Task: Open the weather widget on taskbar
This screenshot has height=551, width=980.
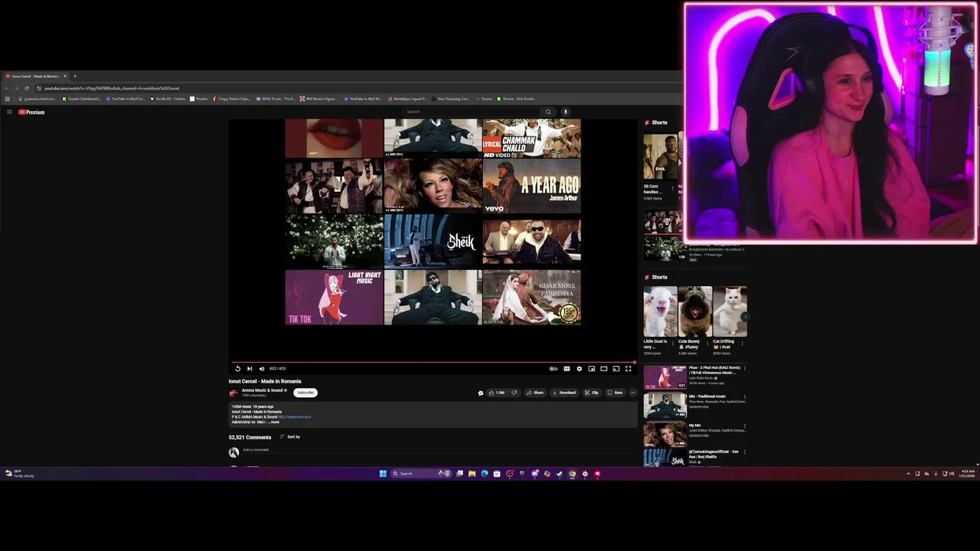Action: 21,474
